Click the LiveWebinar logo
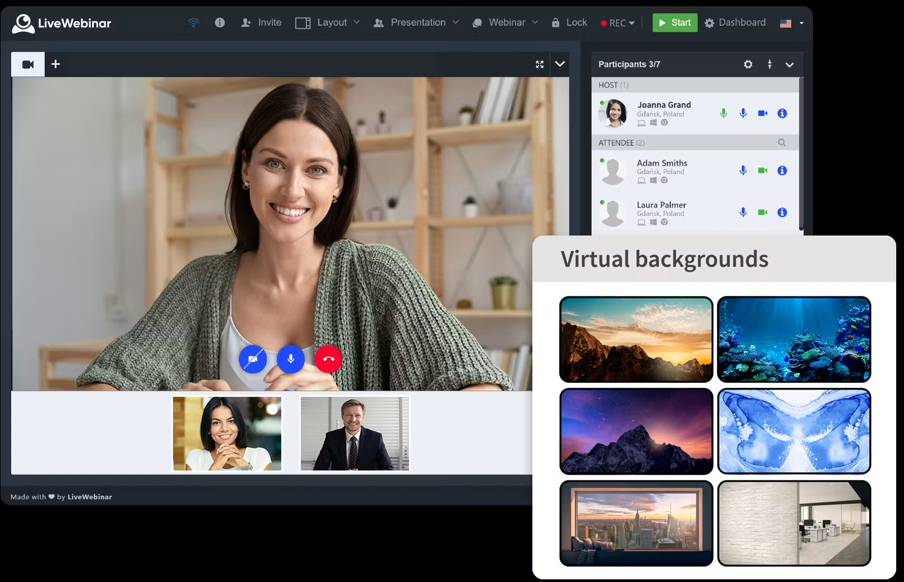 [62, 23]
